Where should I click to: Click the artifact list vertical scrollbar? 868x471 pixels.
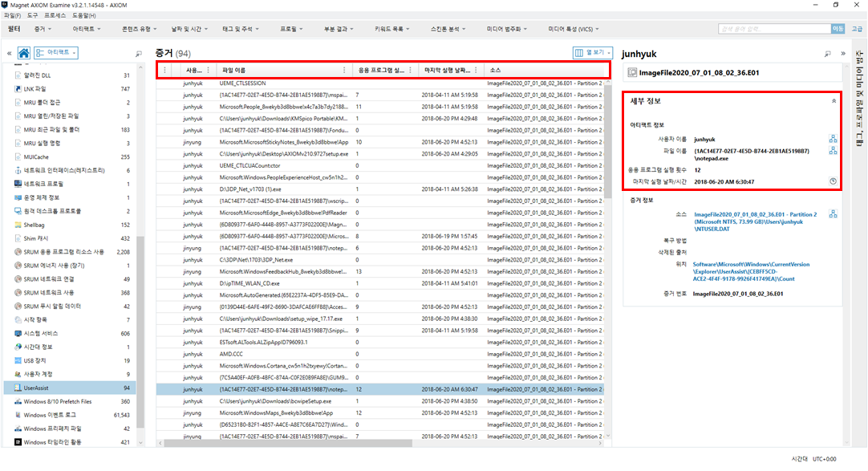click(x=140, y=332)
